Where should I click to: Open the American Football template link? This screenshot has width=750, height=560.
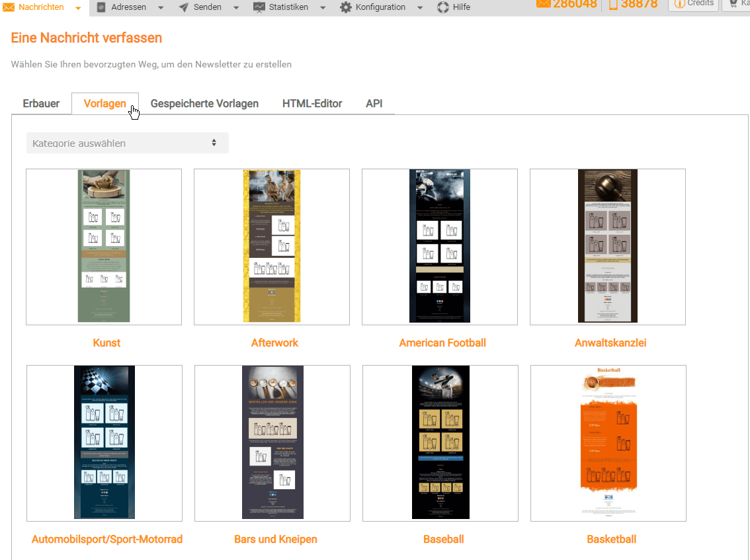click(x=442, y=343)
